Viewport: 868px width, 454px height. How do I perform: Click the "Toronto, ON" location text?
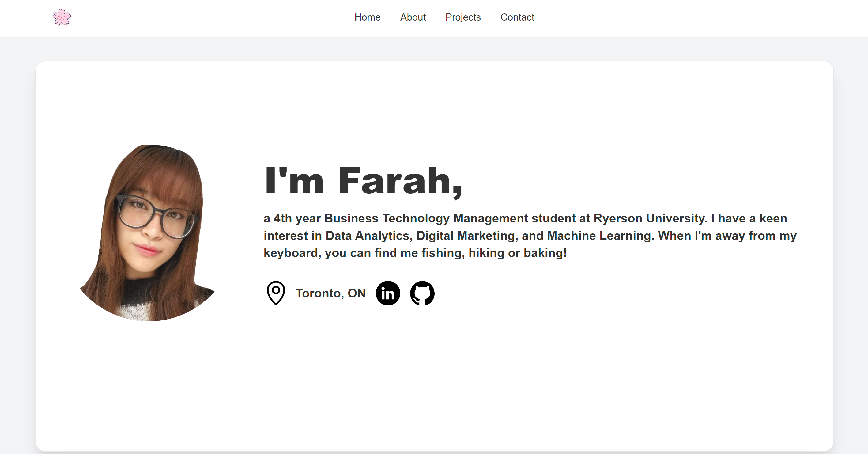330,293
